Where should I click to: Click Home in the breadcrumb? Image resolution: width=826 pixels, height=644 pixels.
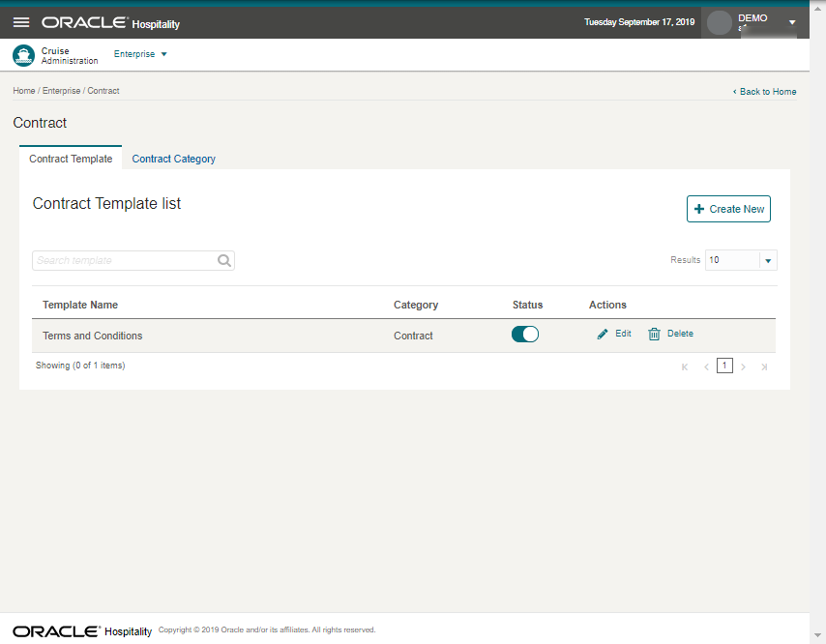tap(24, 91)
